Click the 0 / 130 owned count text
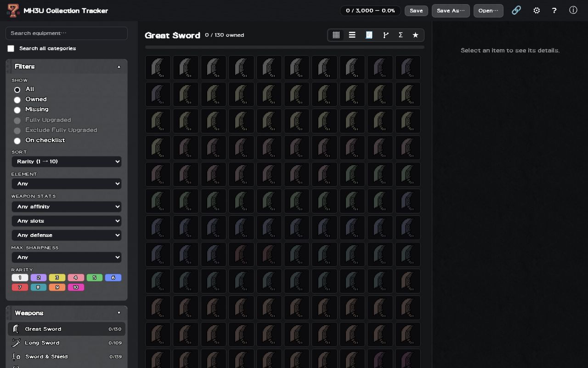The width and height of the screenshot is (588, 368). point(225,35)
